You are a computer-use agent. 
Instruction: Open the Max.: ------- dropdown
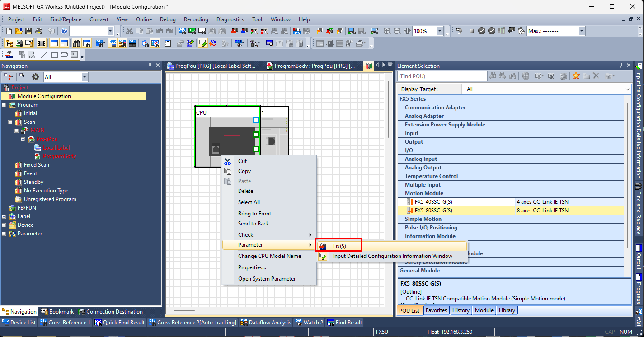pos(582,31)
